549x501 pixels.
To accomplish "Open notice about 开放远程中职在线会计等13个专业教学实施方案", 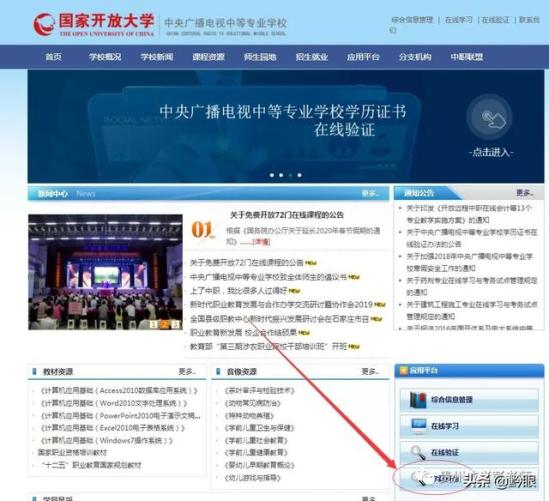I will pos(468,214).
